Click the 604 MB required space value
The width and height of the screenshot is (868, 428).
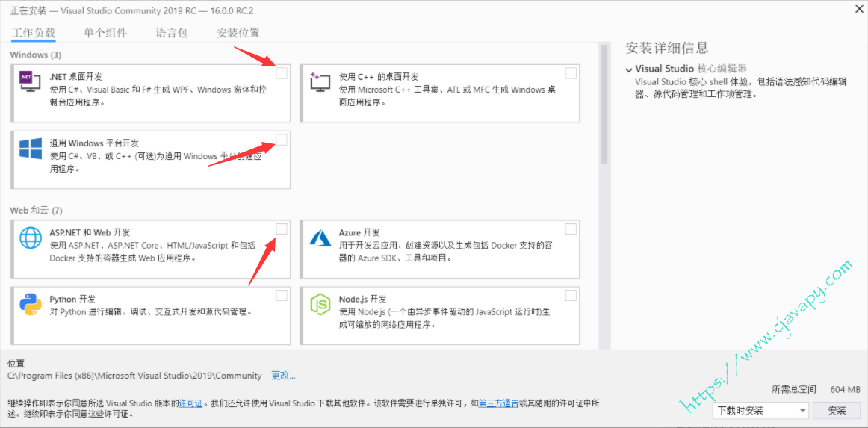846,389
